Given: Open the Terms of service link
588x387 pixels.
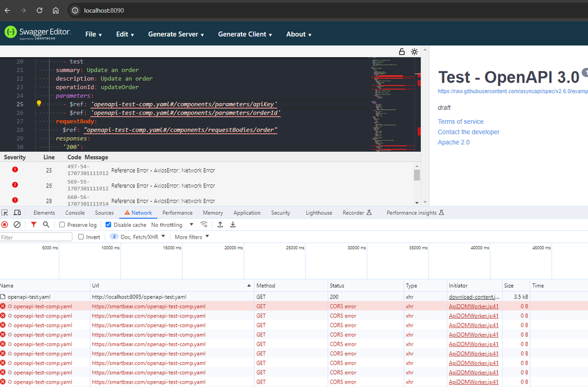Looking at the screenshot, I should 460,121.
